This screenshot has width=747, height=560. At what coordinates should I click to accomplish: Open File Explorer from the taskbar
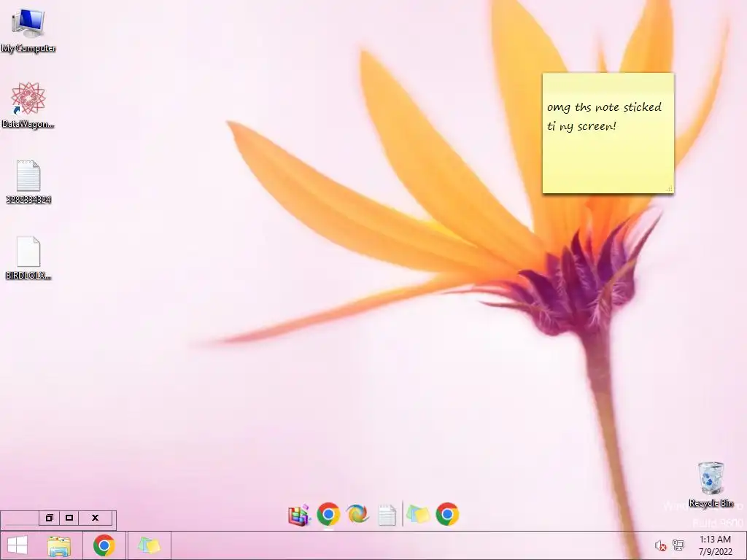tap(59, 545)
